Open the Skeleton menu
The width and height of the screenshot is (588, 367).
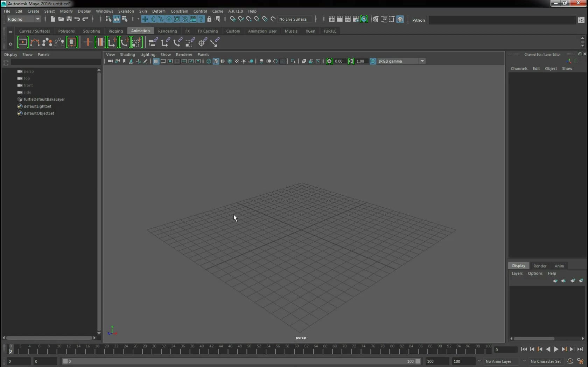point(126,11)
